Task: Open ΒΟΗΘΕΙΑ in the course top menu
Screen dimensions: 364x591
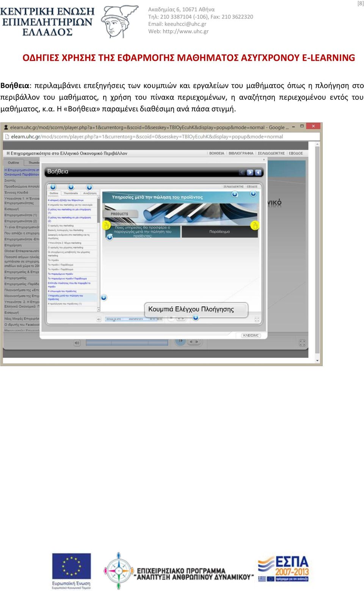Action: pyautogui.click(x=217, y=153)
